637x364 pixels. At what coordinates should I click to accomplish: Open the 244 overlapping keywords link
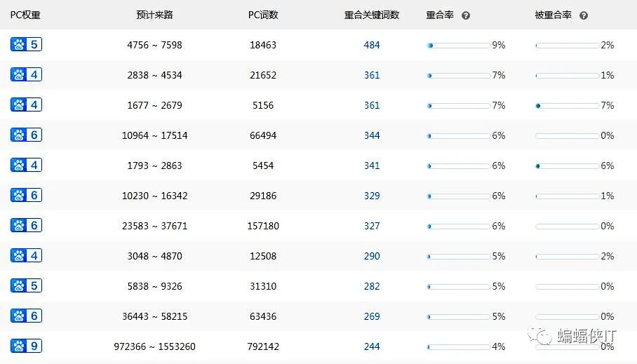tap(372, 346)
